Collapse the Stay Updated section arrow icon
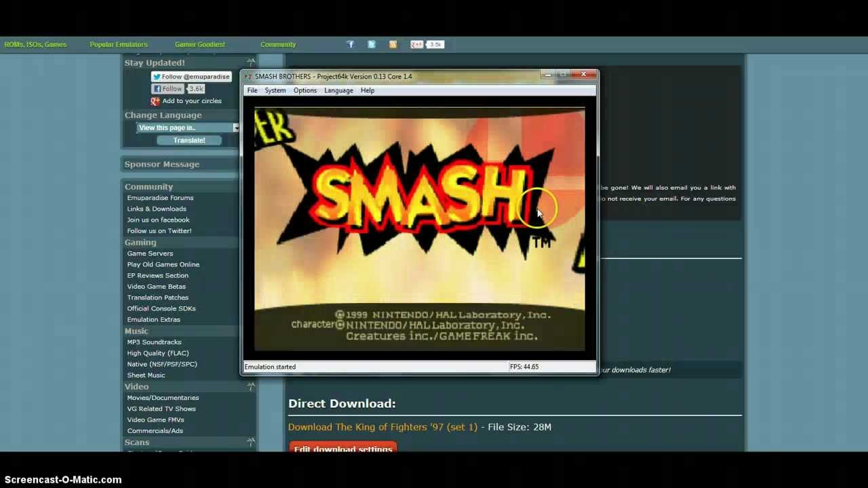This screenshot has width=868, height=488. point(250,62)
